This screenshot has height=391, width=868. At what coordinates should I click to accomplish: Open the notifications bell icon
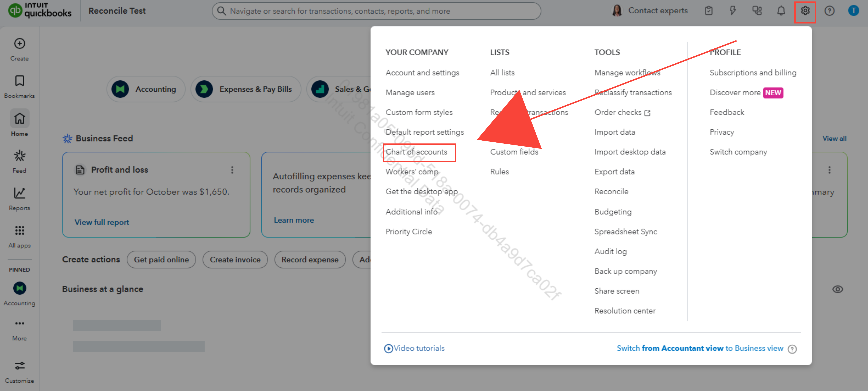point(781,11)
